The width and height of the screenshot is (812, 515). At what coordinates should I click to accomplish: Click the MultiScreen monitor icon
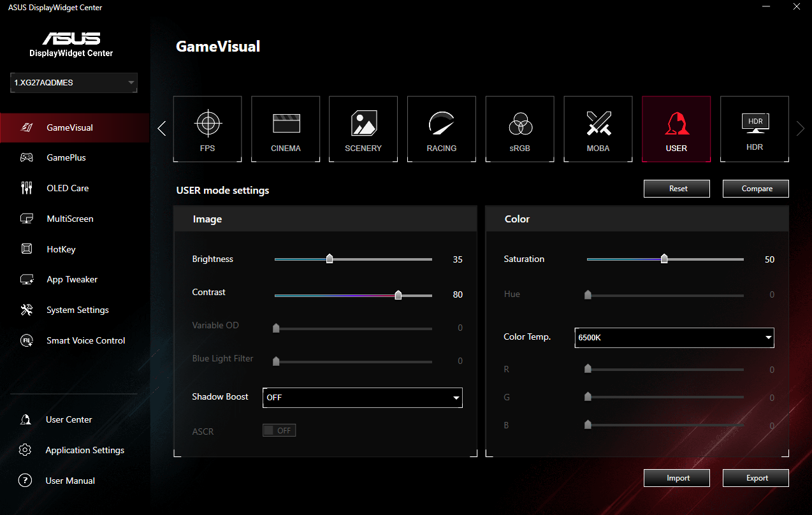click(x=26, y=219)
